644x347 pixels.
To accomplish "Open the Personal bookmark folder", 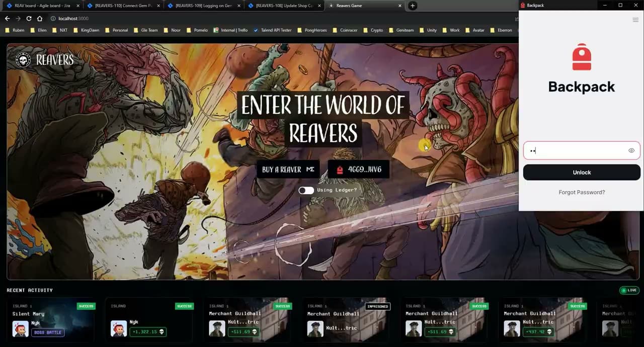I will coord(116,30).
